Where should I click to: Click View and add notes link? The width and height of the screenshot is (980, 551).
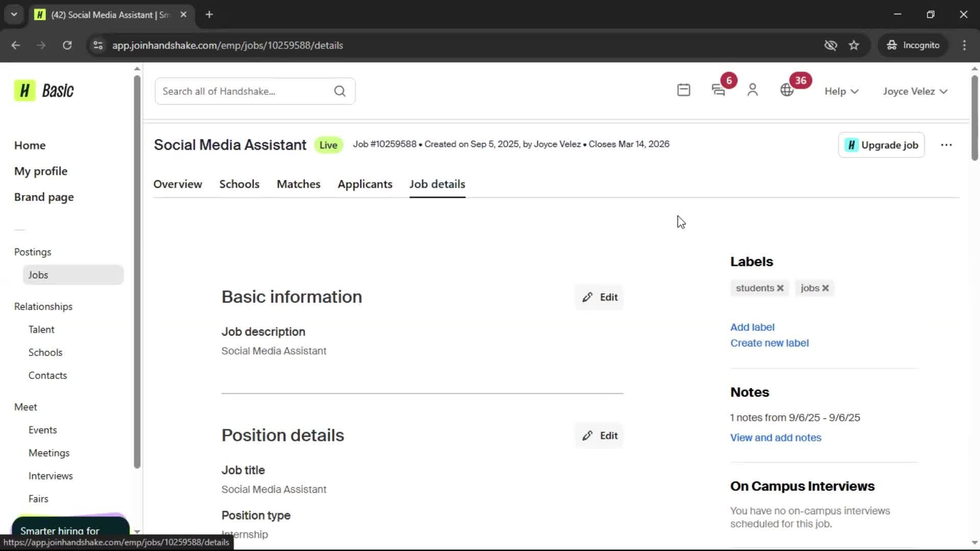[775, 437]
